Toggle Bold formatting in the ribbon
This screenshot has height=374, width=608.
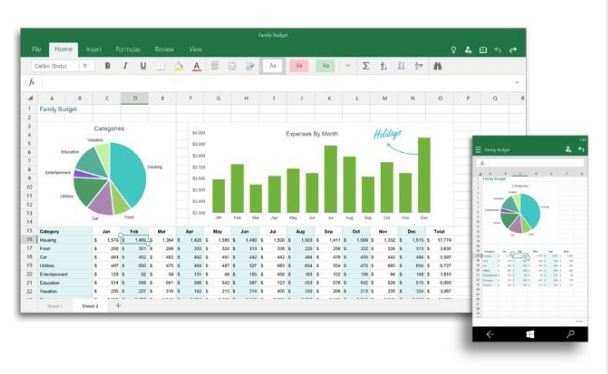coord(107,66)
